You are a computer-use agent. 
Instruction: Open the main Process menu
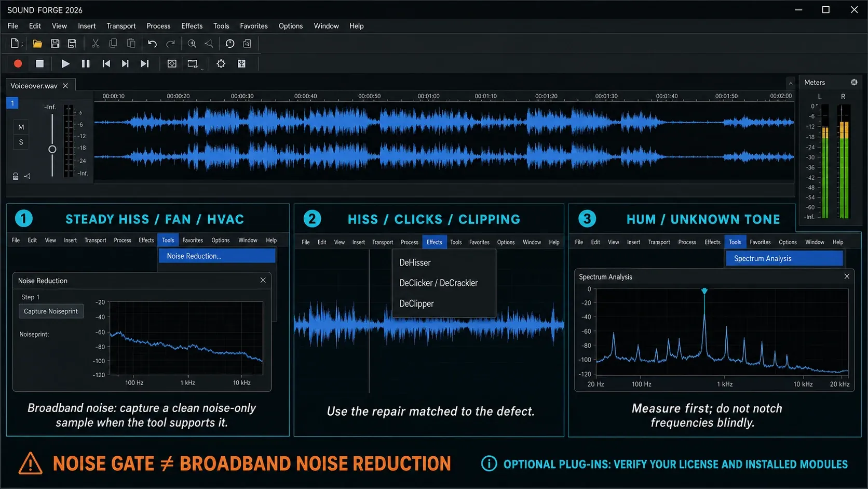click(158, 26)
